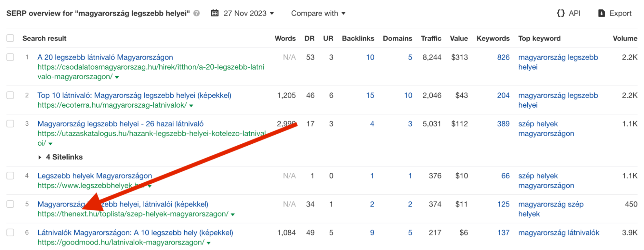Screen dimensions: 644x250
Task: Open 'Magyarország legszebb helyei - 26 hazai látnivaló'
Action: [x=120, y=124]
